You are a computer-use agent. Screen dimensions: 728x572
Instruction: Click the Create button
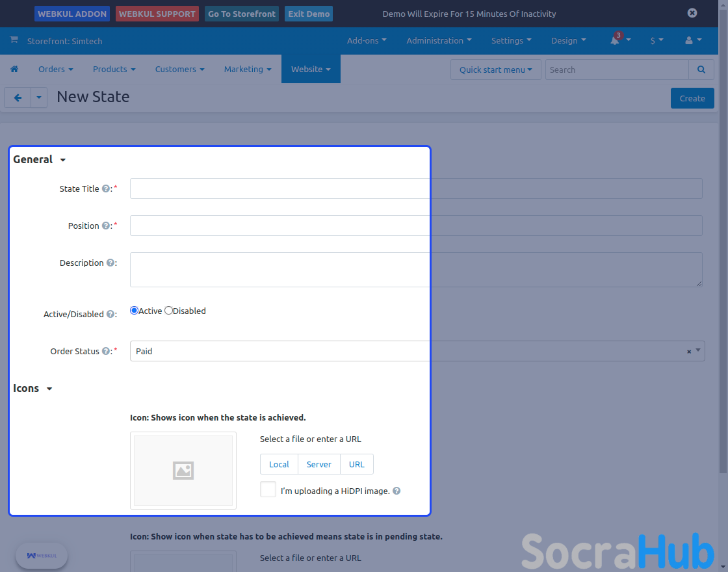pos(692,98)
